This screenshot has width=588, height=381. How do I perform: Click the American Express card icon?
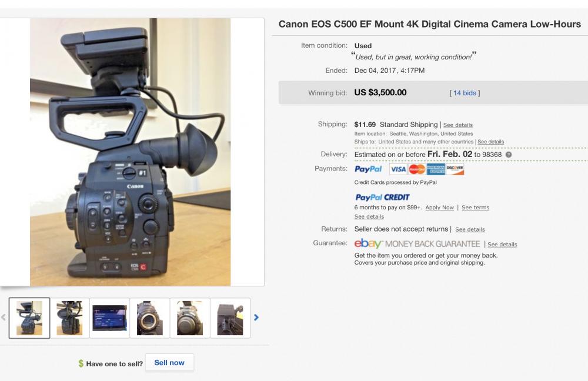436,169
